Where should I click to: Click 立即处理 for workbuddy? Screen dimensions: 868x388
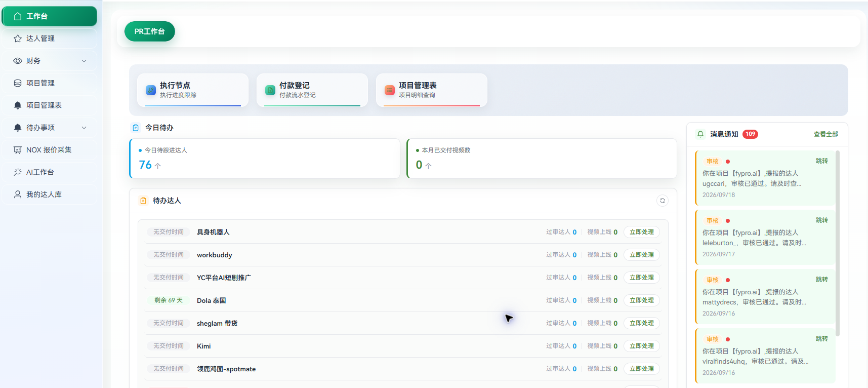pyautogui.click(x=641, y=255)
